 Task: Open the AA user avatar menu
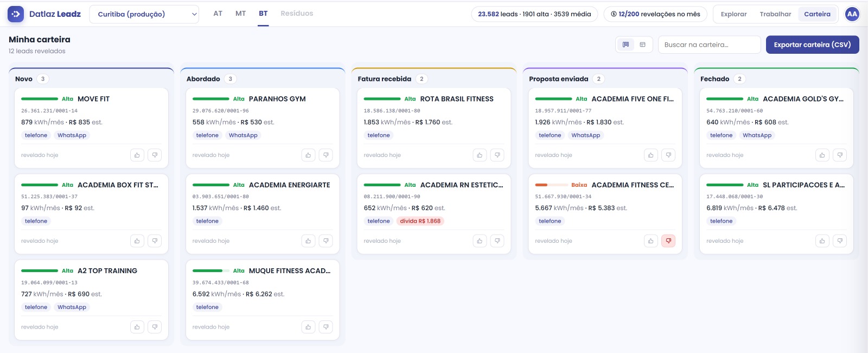852,14
